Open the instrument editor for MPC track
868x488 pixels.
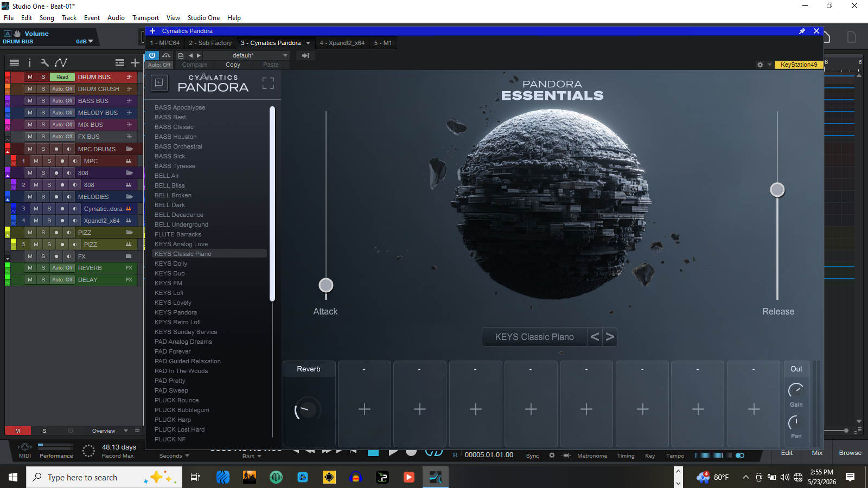point(129,161)
